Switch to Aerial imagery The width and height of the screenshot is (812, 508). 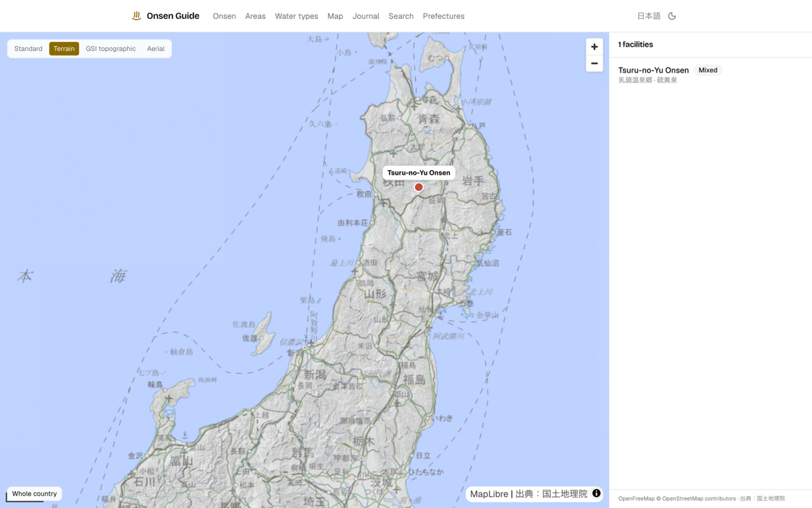click(156, 49)
